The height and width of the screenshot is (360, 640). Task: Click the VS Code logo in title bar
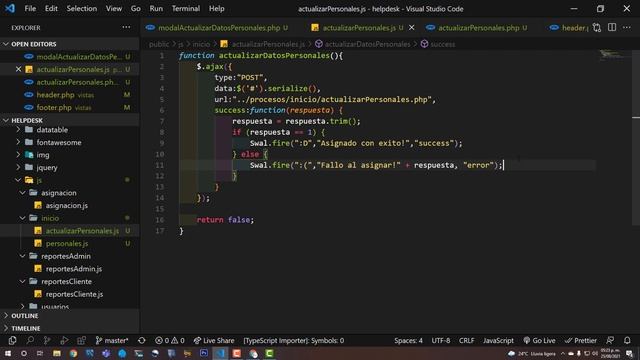pyautogui.click(x=10, y=8)
